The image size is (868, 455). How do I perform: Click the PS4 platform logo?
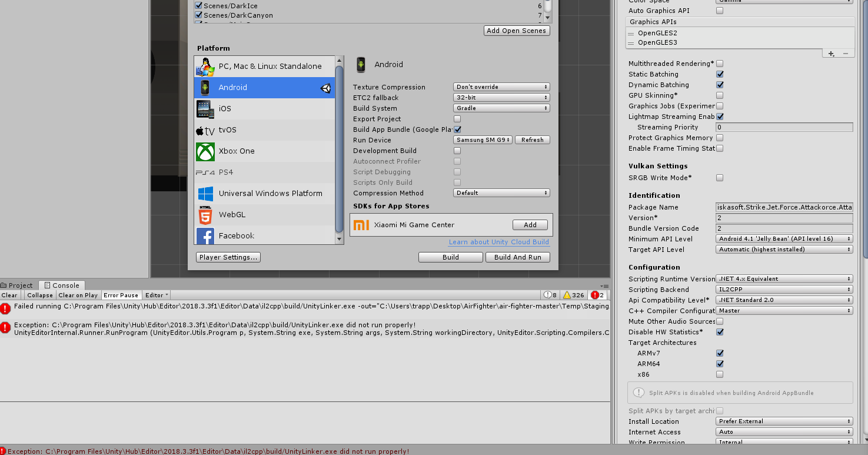point(205,172)
